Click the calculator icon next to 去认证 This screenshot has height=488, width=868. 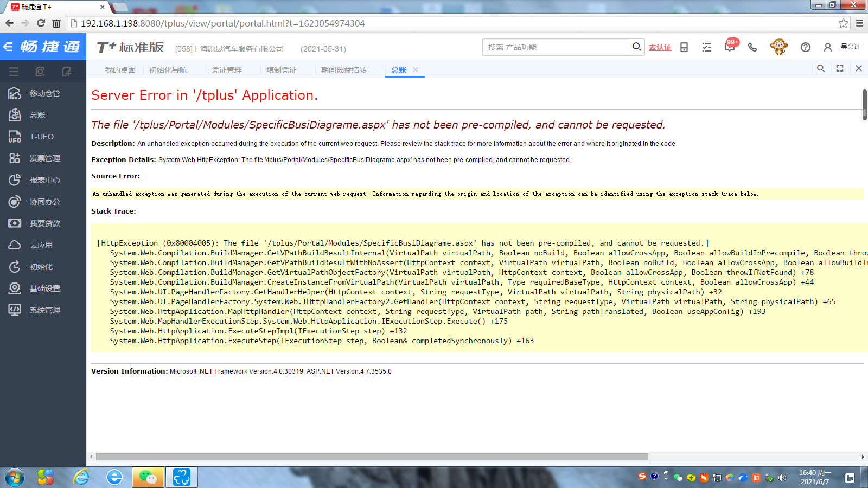pyautogui.click(x=684, y=48)
